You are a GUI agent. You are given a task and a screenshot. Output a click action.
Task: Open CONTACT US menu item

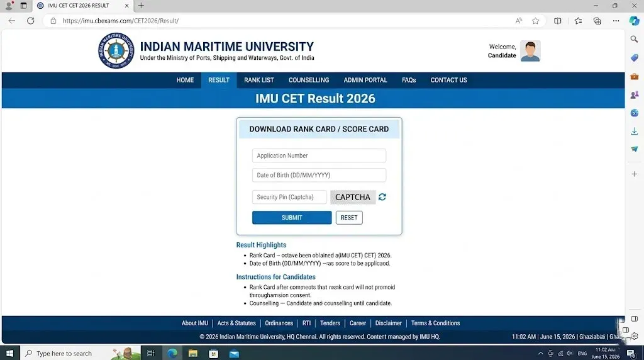(x=448, y=80)
